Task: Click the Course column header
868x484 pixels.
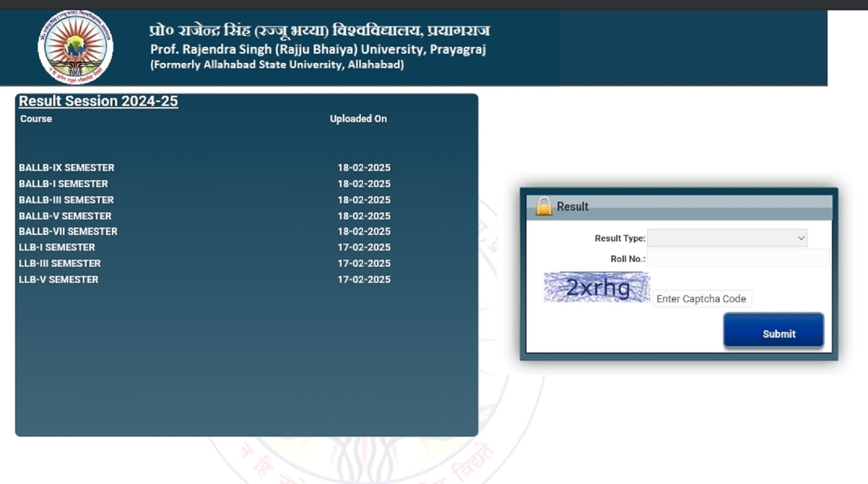Action: pyautogui.click(x=36, y=119)
